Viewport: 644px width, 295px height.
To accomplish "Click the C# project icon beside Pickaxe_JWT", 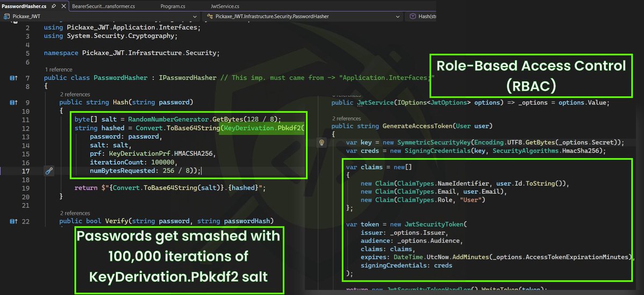I will click(x=6, y=16).
